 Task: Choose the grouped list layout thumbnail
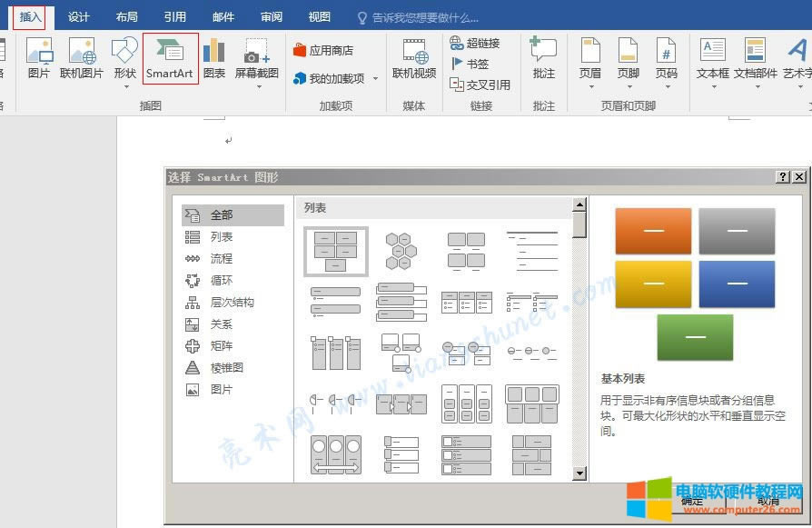coord(467,403)
